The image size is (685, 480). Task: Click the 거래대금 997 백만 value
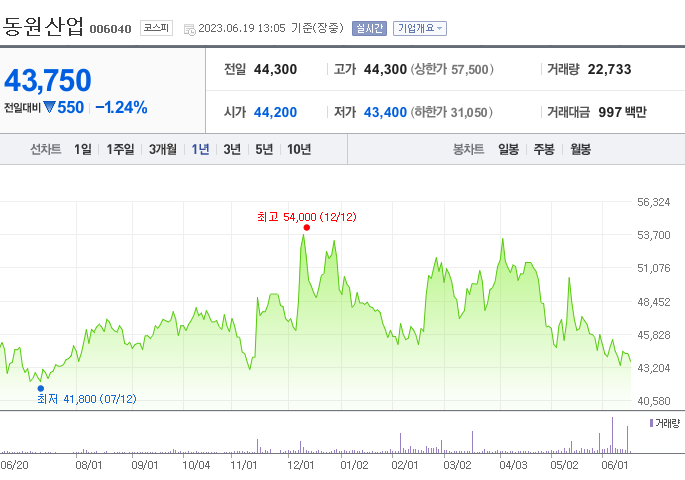pos(623,112)
